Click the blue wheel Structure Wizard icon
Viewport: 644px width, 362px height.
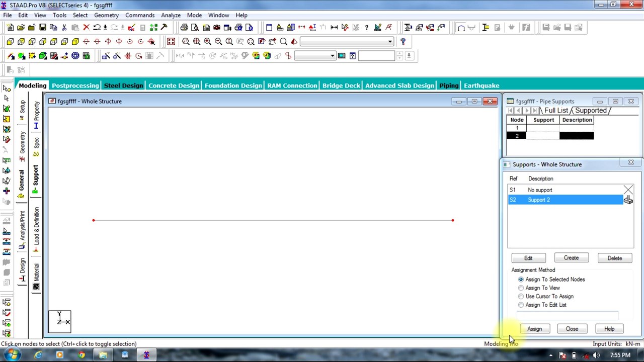(x=75, y=56)
